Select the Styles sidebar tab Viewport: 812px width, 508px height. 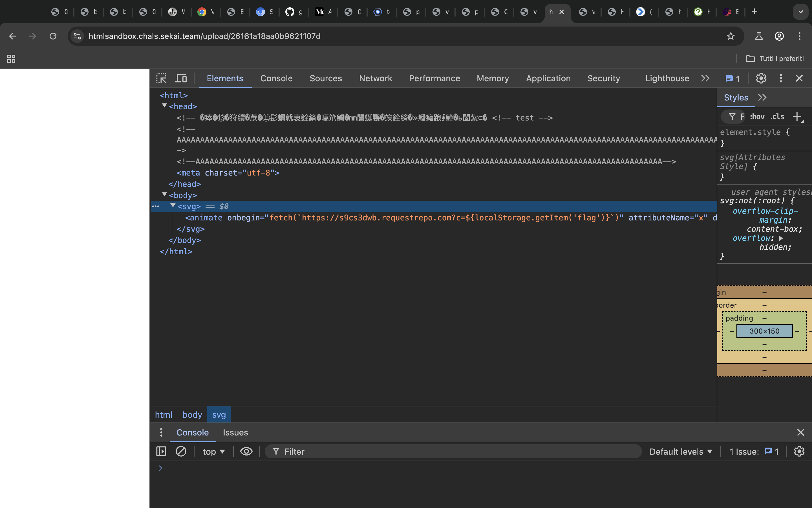tap(736, 97)
